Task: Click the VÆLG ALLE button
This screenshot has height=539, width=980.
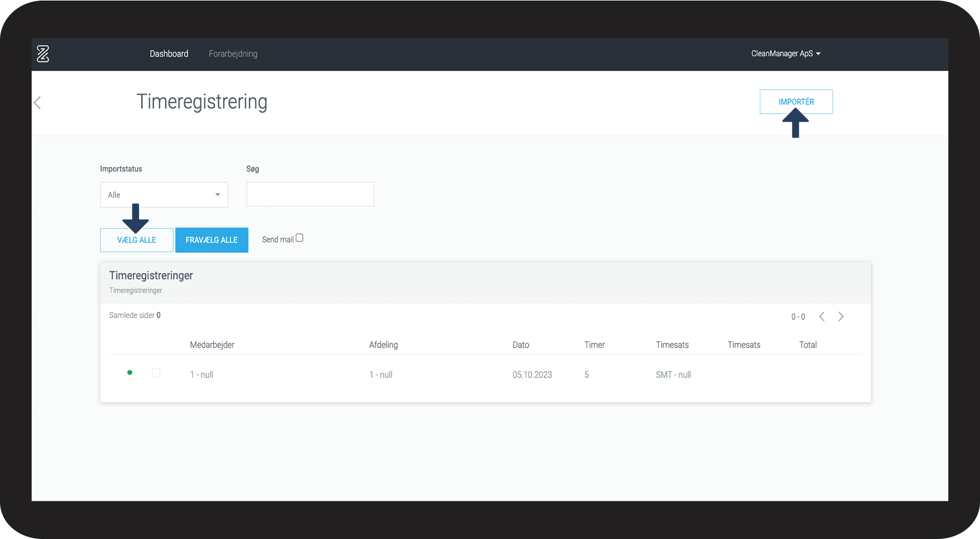Action: point(137,240)
